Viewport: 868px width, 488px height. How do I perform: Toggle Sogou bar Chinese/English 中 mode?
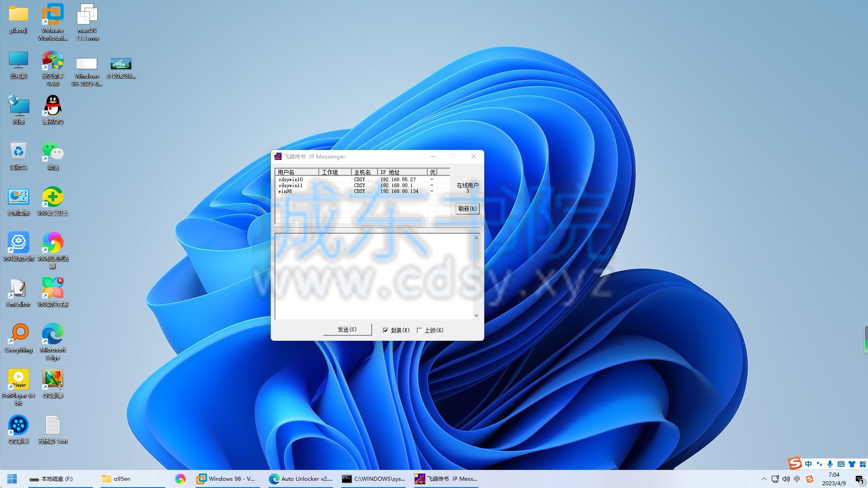pyautogui.click(x=808, y=464)
